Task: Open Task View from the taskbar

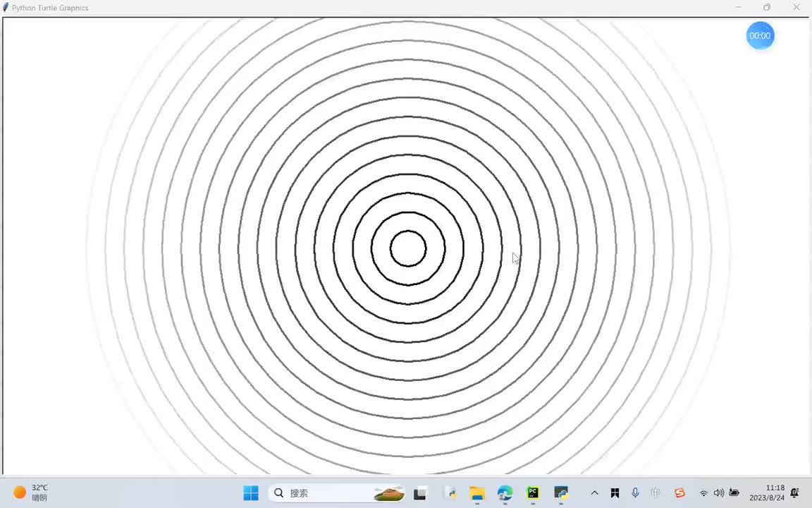Action: pos(420,493)
